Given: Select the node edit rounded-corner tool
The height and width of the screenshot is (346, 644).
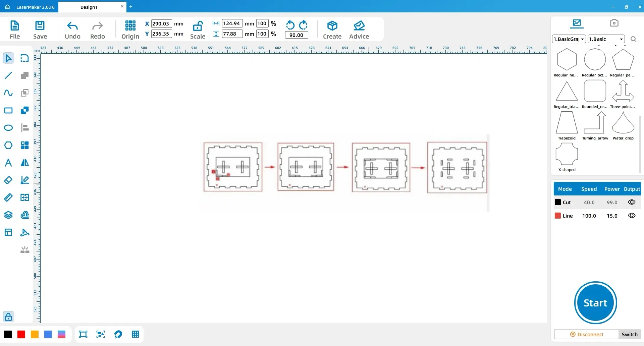Looking at the screenshot, I should [x=25, y=58].
